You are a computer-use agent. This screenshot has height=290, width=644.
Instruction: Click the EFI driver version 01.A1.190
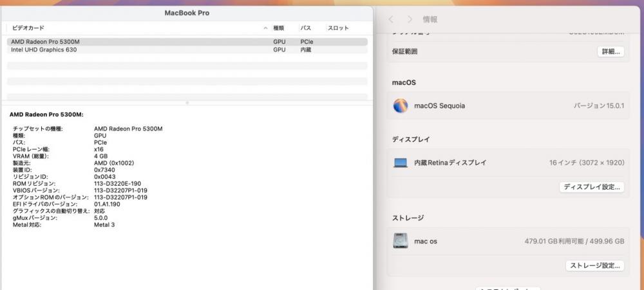[107, 204]
